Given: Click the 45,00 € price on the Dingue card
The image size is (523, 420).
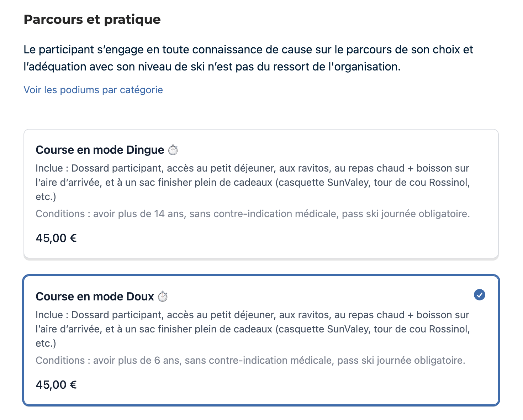Looking at the screenshot, I should [56, 238].
